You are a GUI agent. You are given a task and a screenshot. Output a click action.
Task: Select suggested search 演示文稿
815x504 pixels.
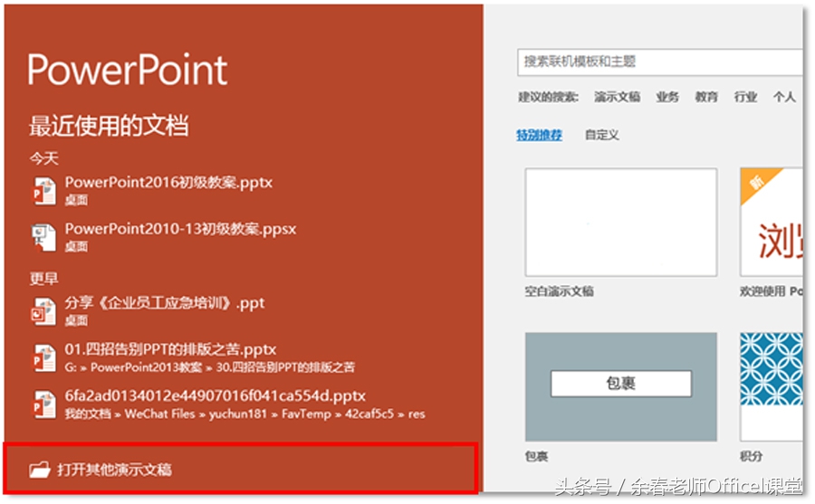point(618,97)
